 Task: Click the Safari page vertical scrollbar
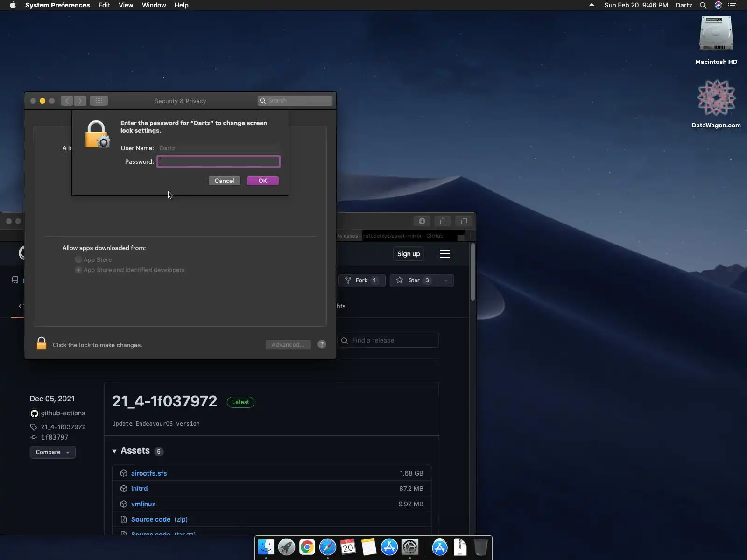[x=473, y=272]
